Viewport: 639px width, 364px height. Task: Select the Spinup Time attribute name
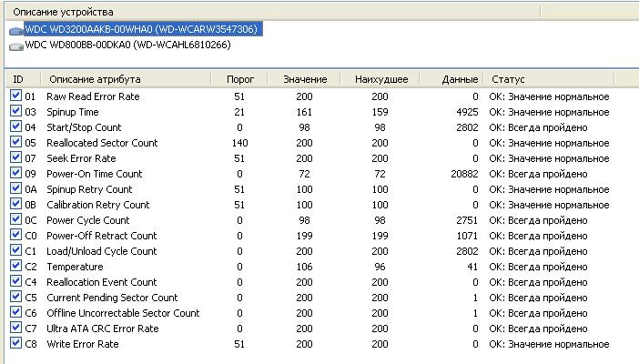coord(73,112)
